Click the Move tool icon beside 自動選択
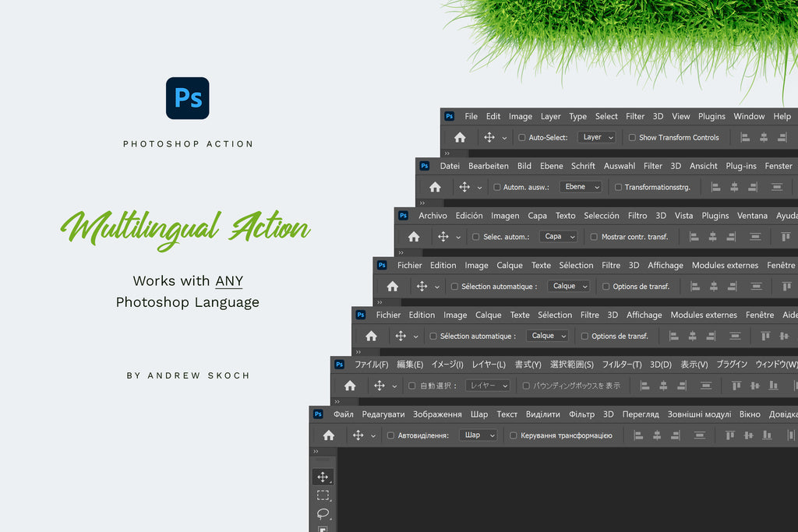The height and width of the screenshot is (532, 798). click(380, 386)
